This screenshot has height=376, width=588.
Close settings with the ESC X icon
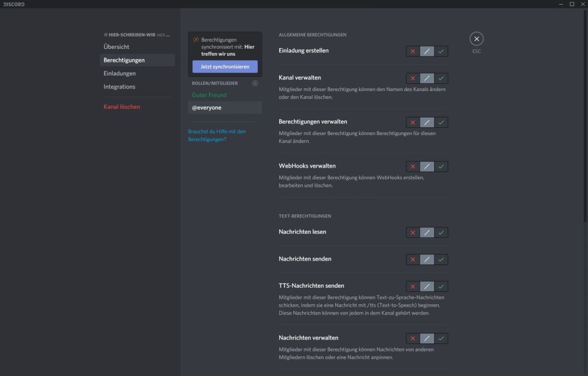click(x=476, y=39)
